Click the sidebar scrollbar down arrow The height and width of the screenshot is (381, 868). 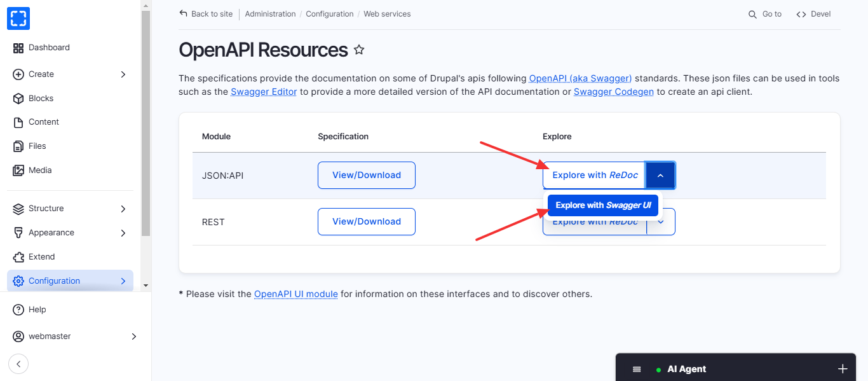point(146,286)
